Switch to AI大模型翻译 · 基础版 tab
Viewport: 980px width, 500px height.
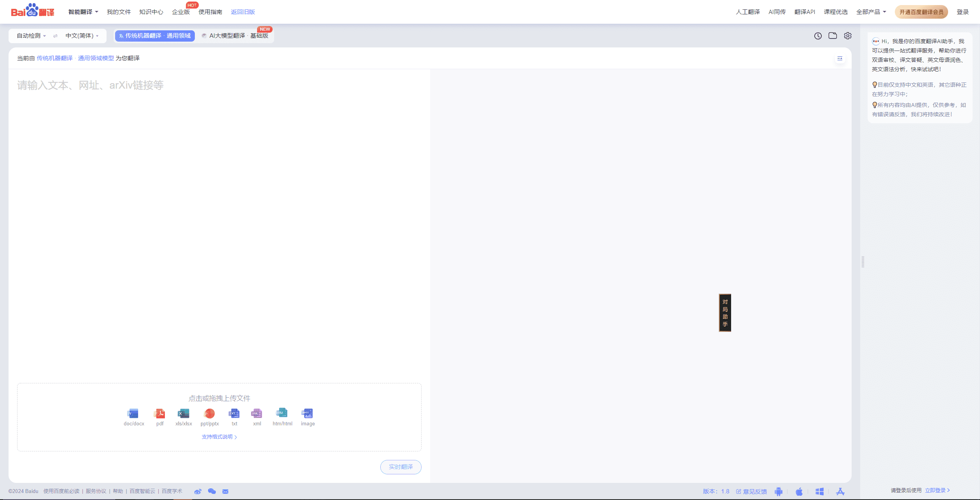click(x=235, y=36)
